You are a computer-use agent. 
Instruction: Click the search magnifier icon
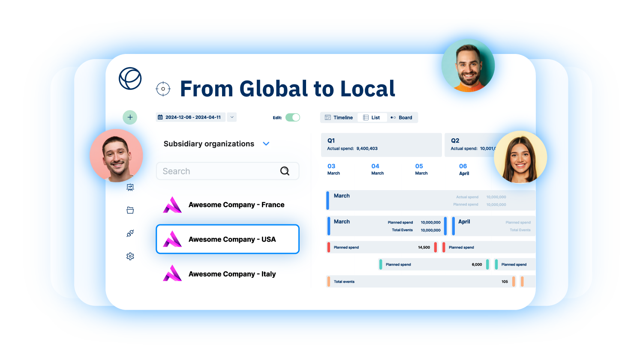285,171
